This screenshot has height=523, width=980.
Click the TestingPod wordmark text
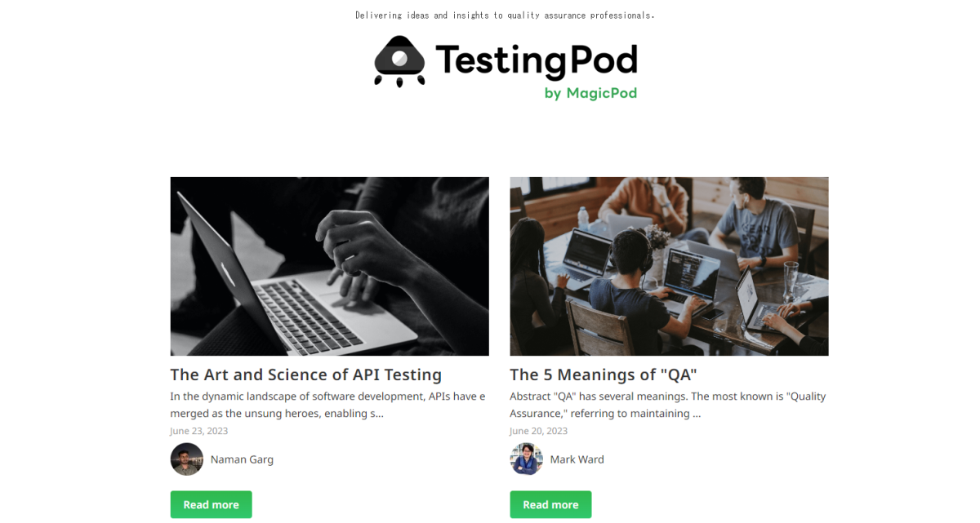pos(536,60)
